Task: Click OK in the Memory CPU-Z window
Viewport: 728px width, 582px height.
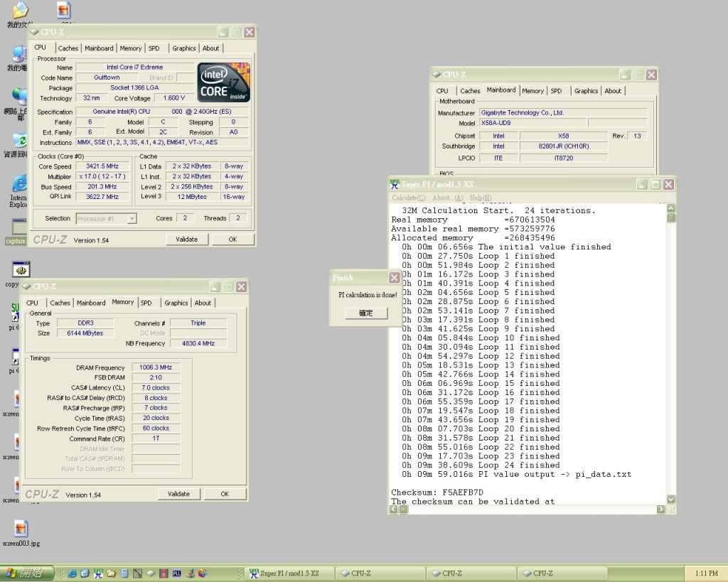Action: (x=225, y=494)
